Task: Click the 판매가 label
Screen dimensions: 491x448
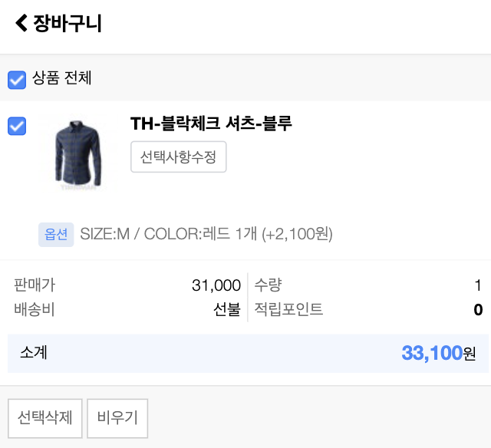Action: (x=35, y=285)
